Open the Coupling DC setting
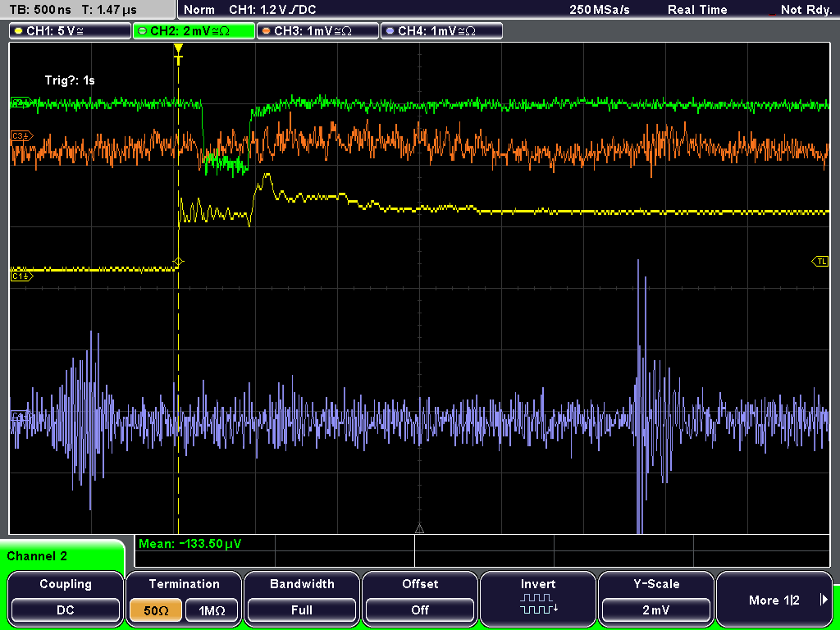This screenshot has width=840, height=630. [x=66, y=598]
